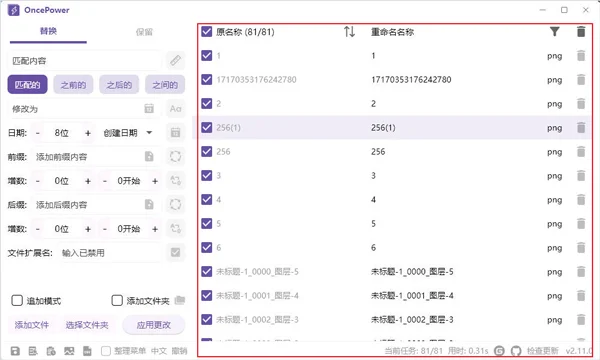Click the check icon beside 文件扩展名

tap(176, 252)
